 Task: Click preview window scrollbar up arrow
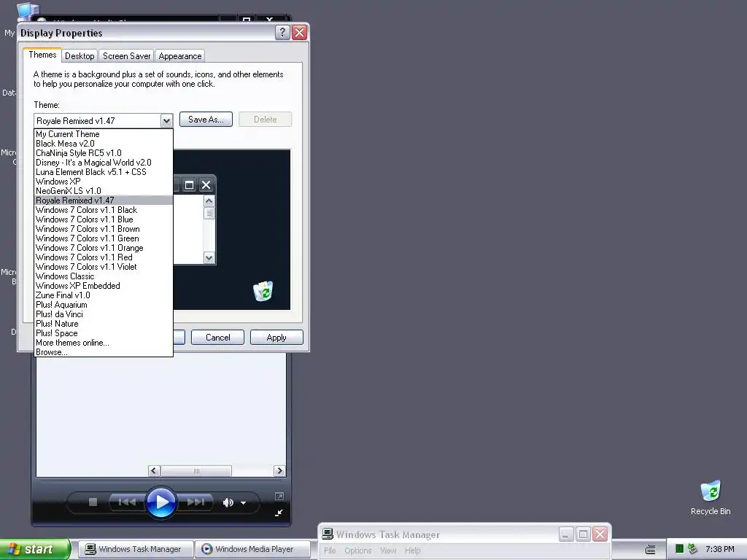pyautogui.click(x=209, y=201)
